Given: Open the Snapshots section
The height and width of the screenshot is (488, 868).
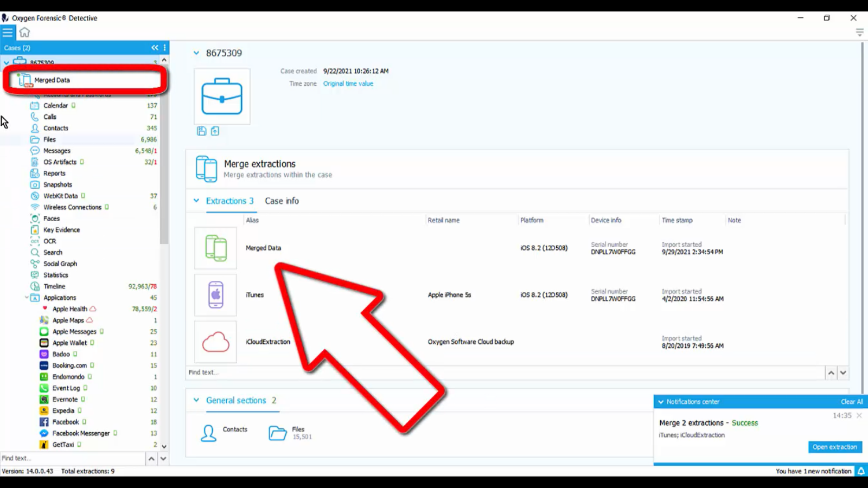Looking at the screenshot, I should click(x=58, y=185).
